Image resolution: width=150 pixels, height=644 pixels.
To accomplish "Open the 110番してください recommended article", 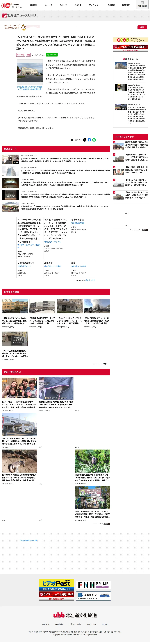I will pos(15,314).
